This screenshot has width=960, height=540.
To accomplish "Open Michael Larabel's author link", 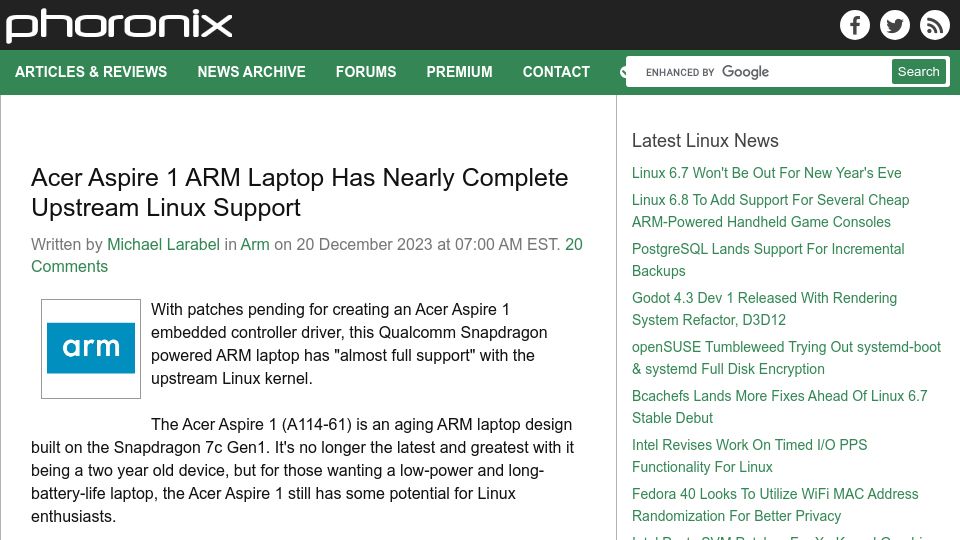I will (x=163, y=244).
